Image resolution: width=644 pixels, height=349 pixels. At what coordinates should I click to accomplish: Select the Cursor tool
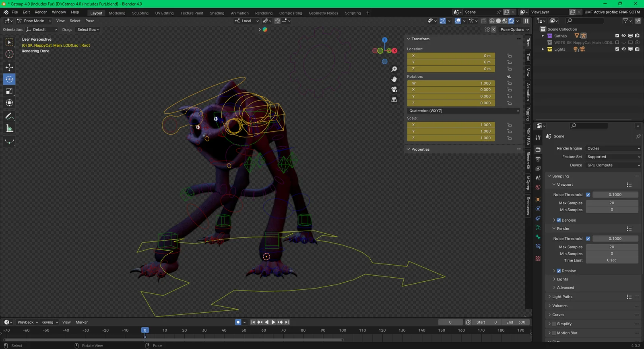(9, 54)
